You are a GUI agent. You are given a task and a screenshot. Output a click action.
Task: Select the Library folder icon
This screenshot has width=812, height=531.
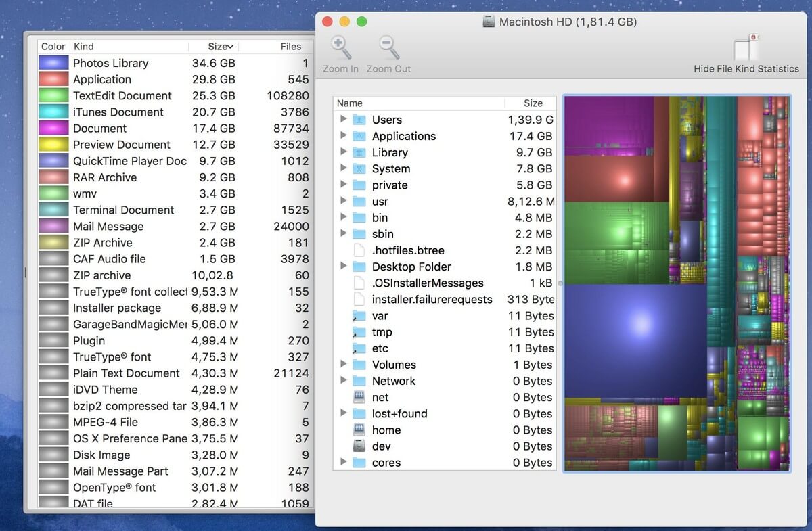tap(359, 152)
